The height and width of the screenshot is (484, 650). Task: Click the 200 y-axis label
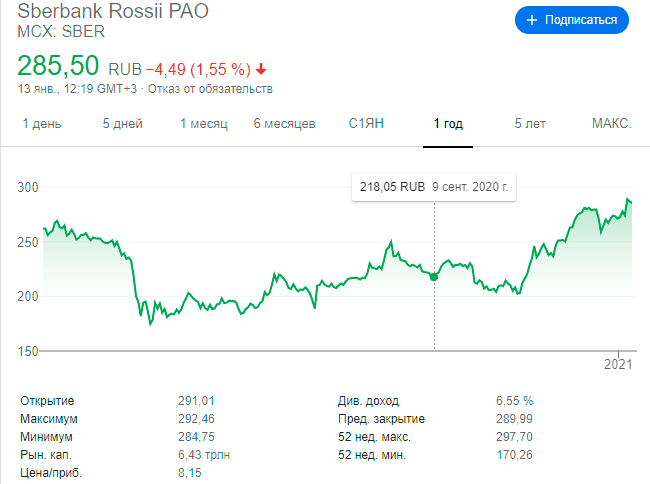[x=28, y=296]
